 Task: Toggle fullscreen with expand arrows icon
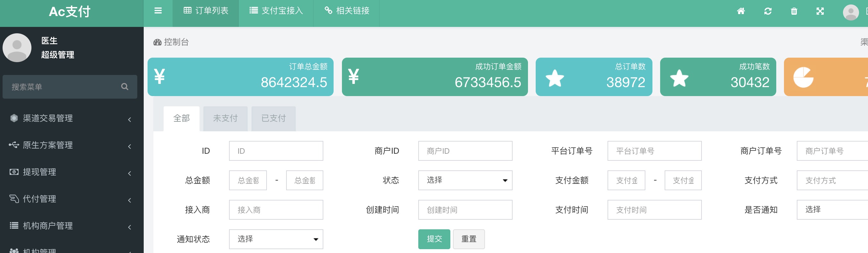click(x=820, y=11)
